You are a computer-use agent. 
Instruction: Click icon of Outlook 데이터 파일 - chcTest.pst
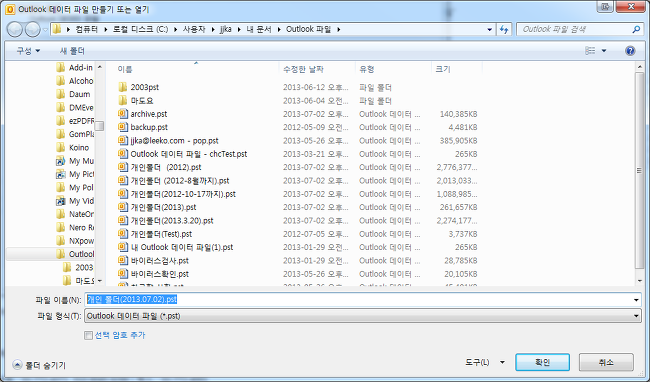point(123,154)
